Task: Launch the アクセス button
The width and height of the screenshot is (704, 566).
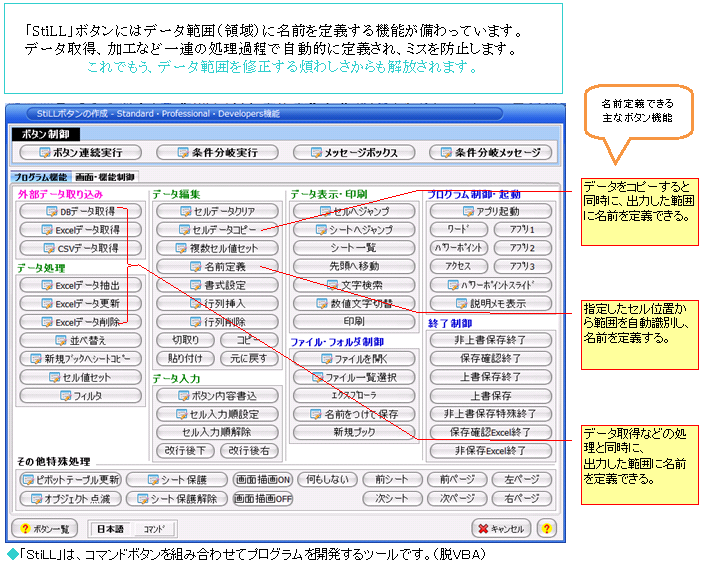Action: [x=458, y=266]
